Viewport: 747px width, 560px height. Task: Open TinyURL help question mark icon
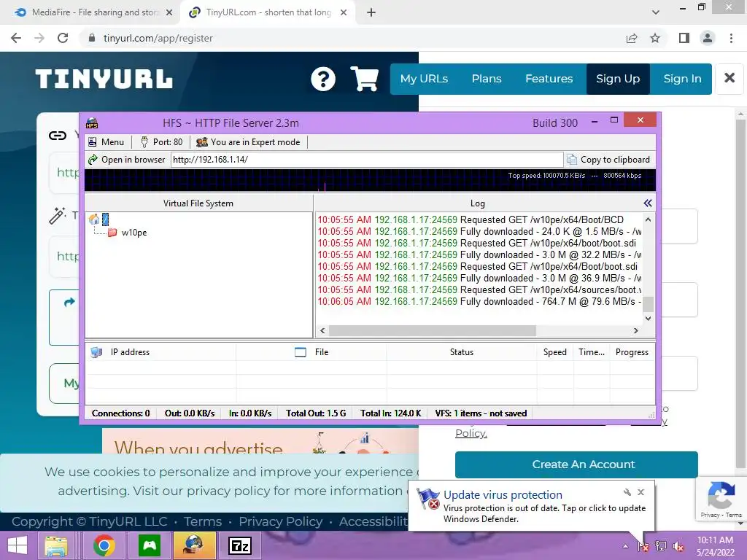(x=323, y=79)
